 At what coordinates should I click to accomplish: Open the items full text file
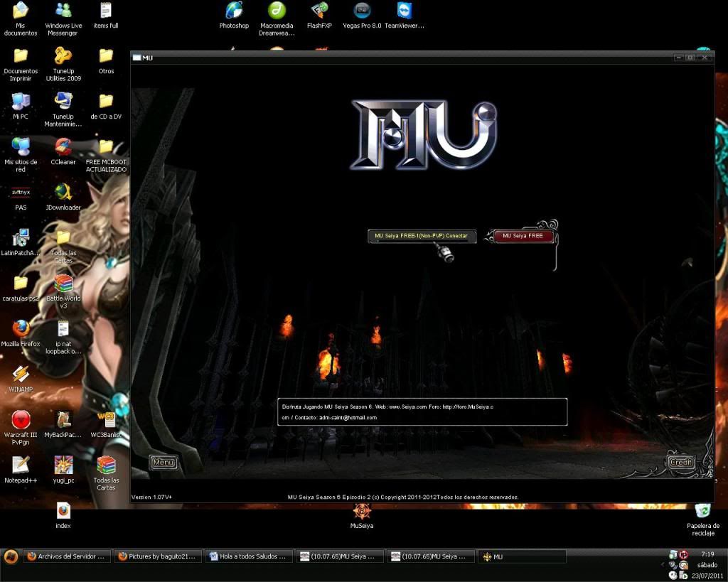[106, 16]
